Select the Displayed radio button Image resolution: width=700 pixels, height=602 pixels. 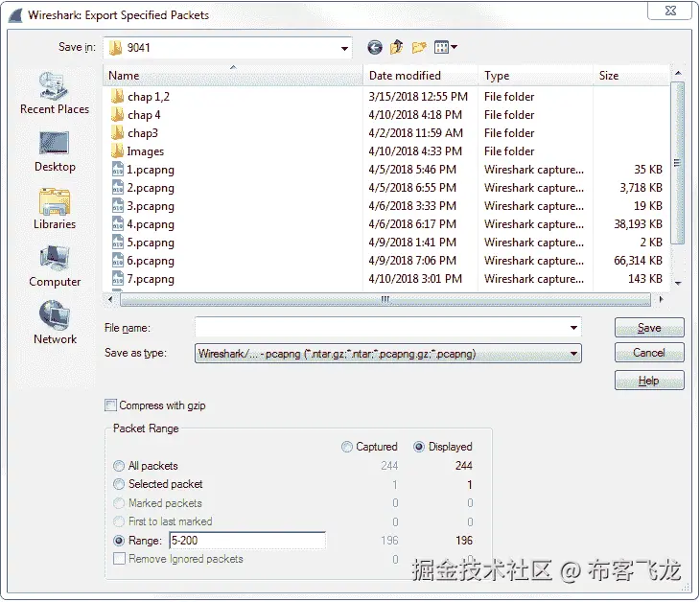[x=419, y=447]
